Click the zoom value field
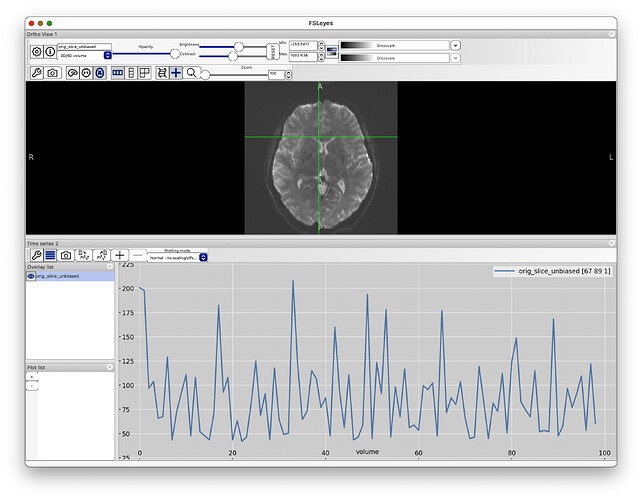The image size is (642, 500). 276,75
